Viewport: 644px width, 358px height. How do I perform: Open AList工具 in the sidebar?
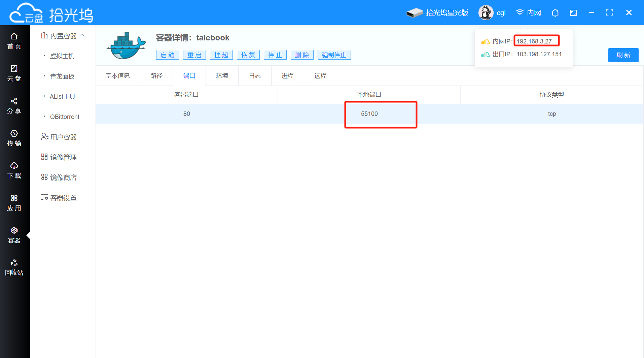coord(63,97)
